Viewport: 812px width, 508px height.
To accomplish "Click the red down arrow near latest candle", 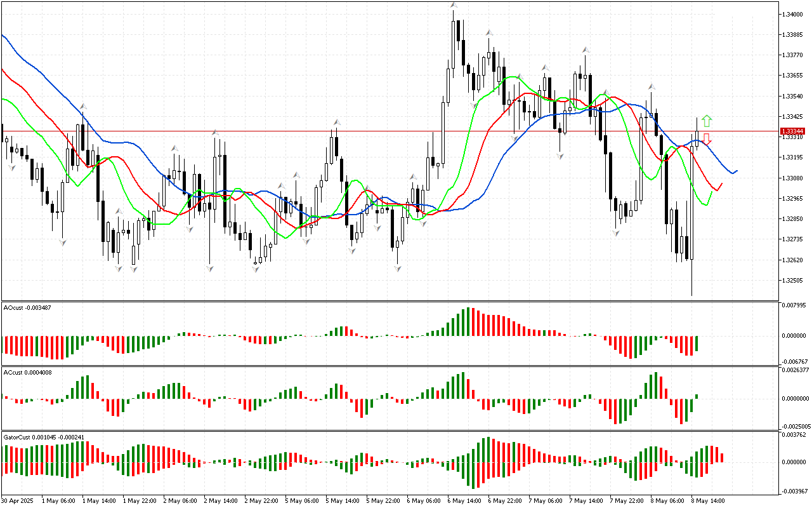I will click(x=707, y=139).
